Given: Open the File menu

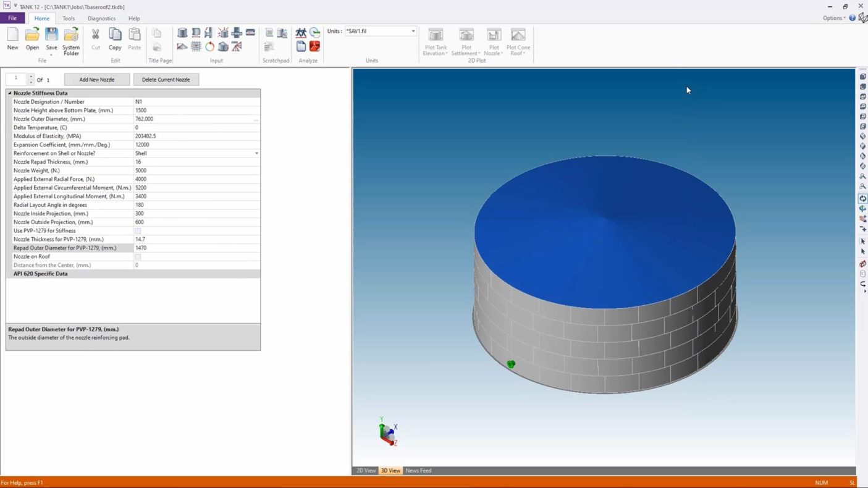Looking at the screenshot, I should click(12, 19).
